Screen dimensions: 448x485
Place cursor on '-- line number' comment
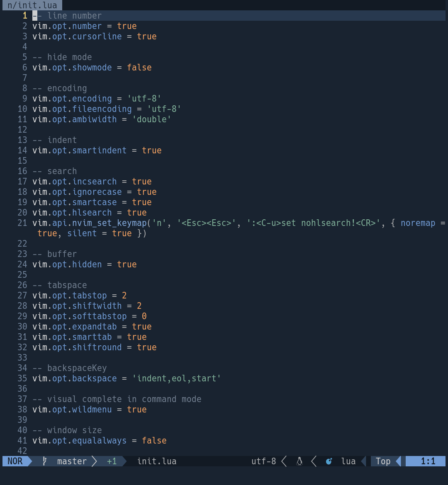pos(67,15)
